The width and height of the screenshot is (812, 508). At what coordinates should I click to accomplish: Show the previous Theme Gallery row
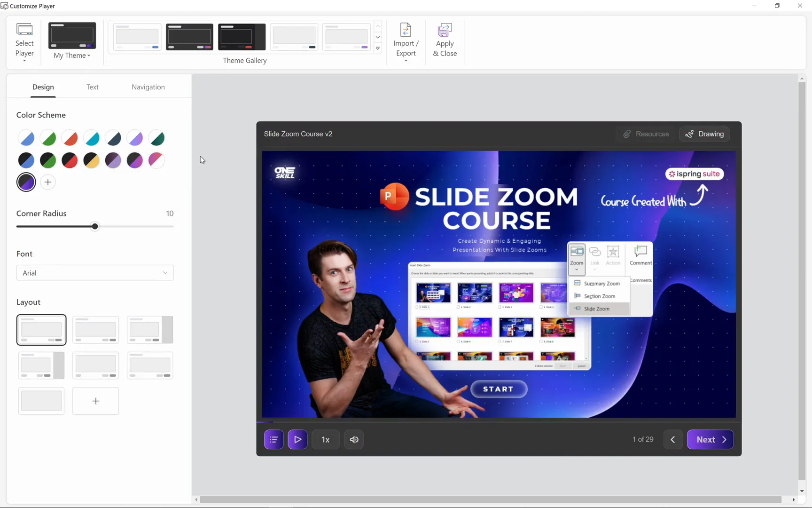click(x=378, y=26)
